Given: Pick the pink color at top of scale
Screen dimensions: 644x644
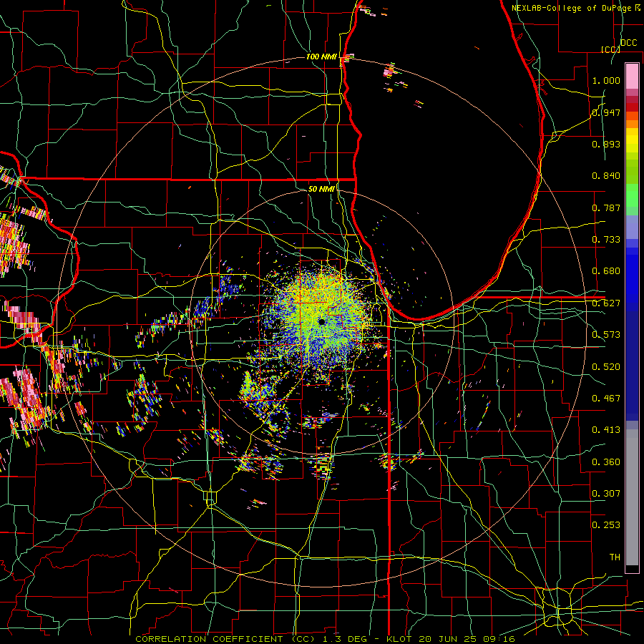Looking at the screenshot, I should [x=632, y=76].
